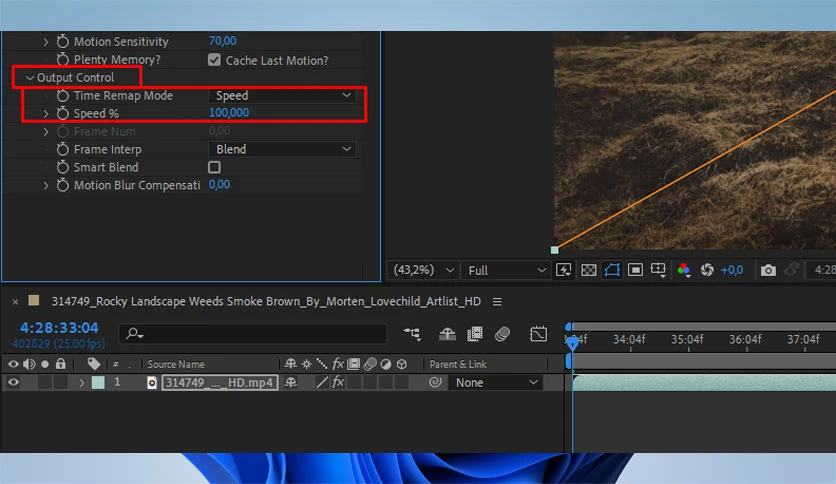The height and width of the screenshot is (484, 836).
Task: Click current time 4:28:33:04 display
Action: (59, 327)
